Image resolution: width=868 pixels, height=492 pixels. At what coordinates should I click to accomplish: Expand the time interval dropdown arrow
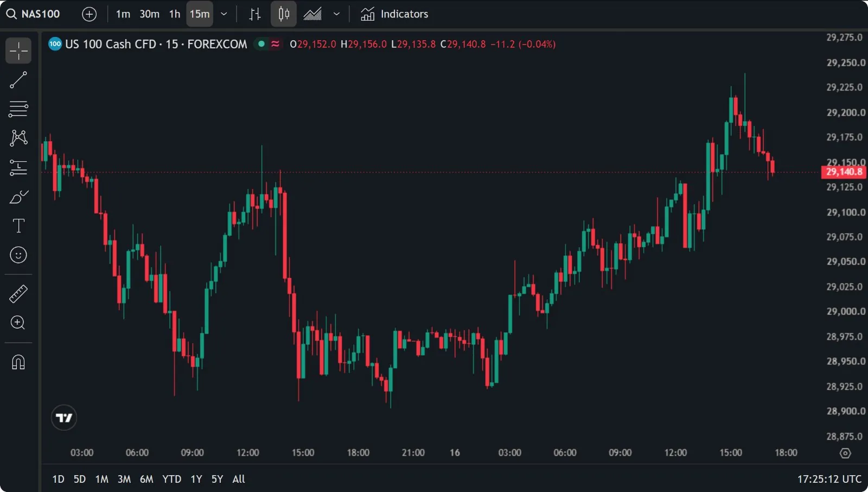pos(224,14)
